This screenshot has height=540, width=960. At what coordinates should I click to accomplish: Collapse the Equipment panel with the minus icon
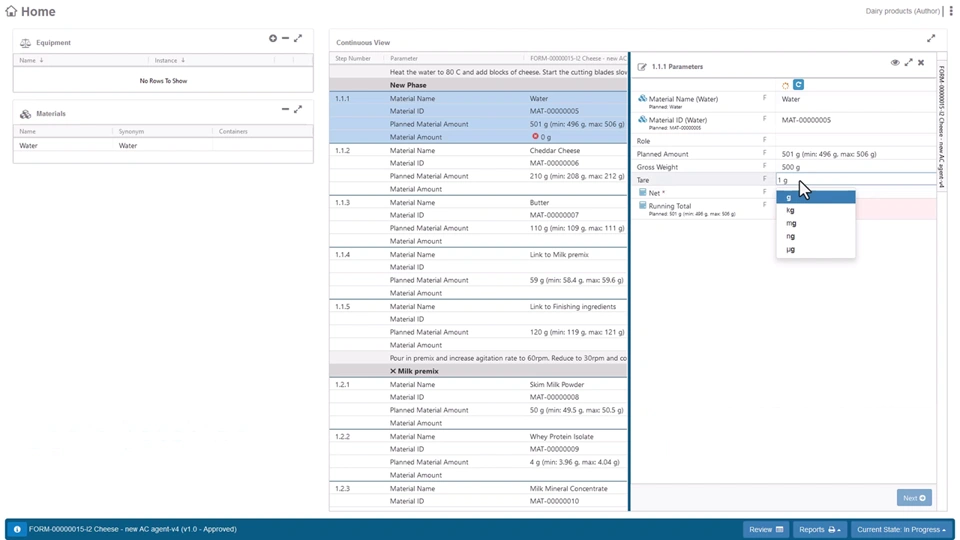point(285,39)
